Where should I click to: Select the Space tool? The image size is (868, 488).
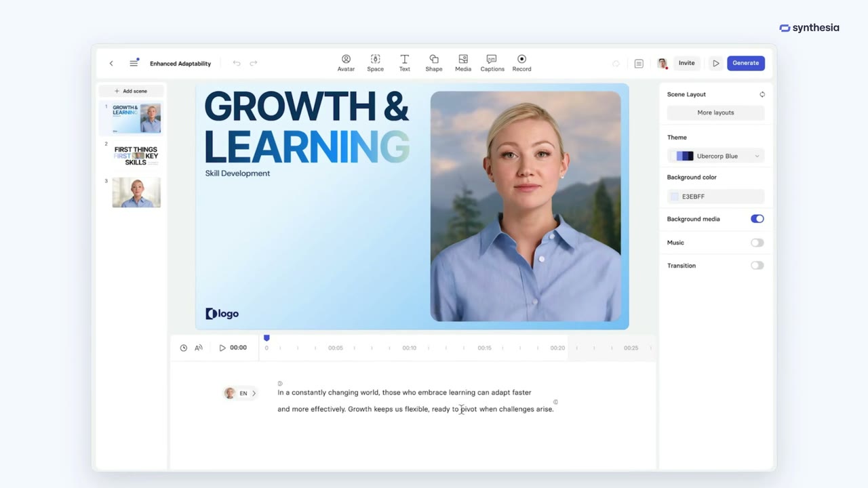(375, 63)
